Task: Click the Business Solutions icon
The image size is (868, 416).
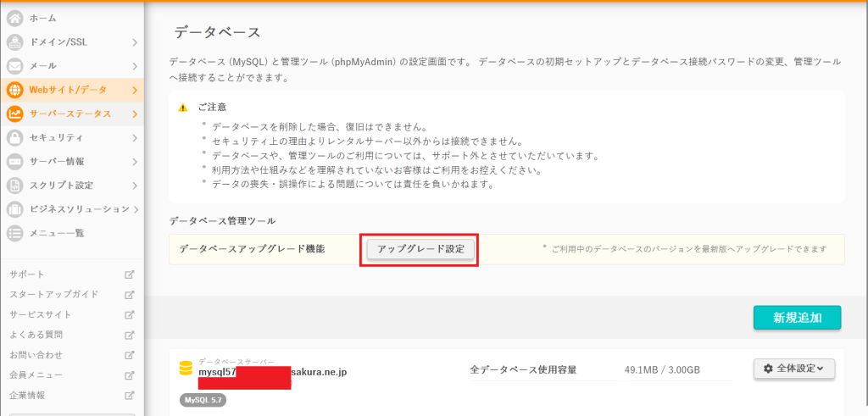Action: (x=14, y=208)
